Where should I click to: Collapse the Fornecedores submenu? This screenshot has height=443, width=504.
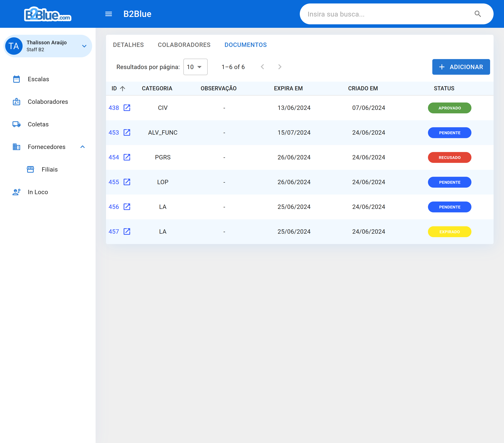(x=83, y=147)
